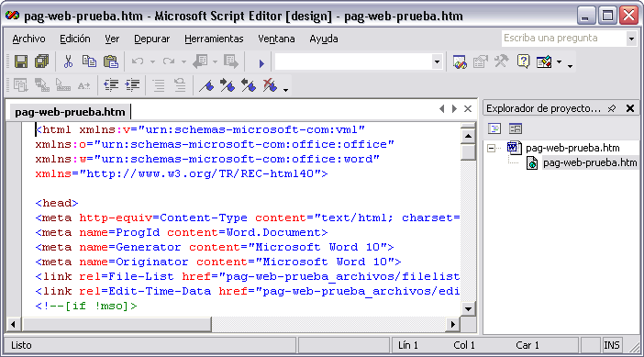Click the Navigate Forward icon
Viewport: 644px width, 357px height.
tap(231, 61)
